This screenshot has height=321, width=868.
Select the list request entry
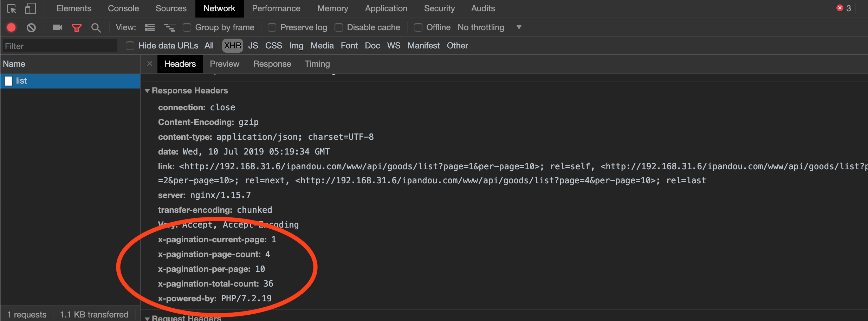[21, 81]
